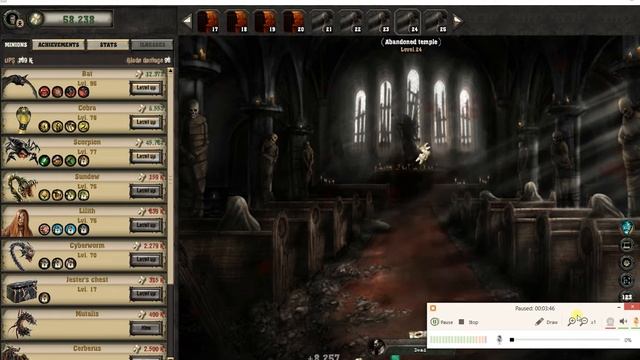The image size is (640, 360).
Task: Toggle the fullscreen icon on right edge
Action: tap(627, 245)
